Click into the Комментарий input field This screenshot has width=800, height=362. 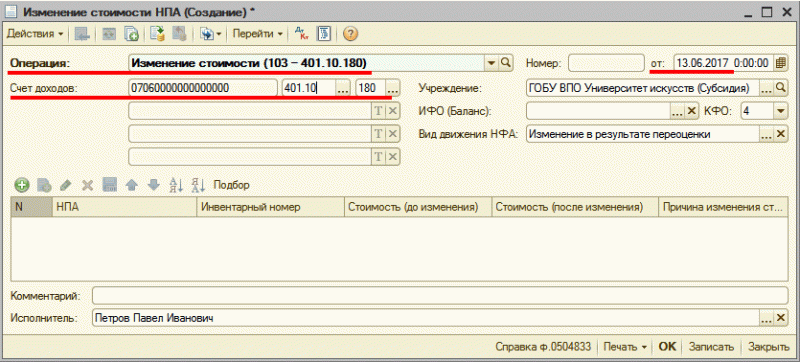440,295
